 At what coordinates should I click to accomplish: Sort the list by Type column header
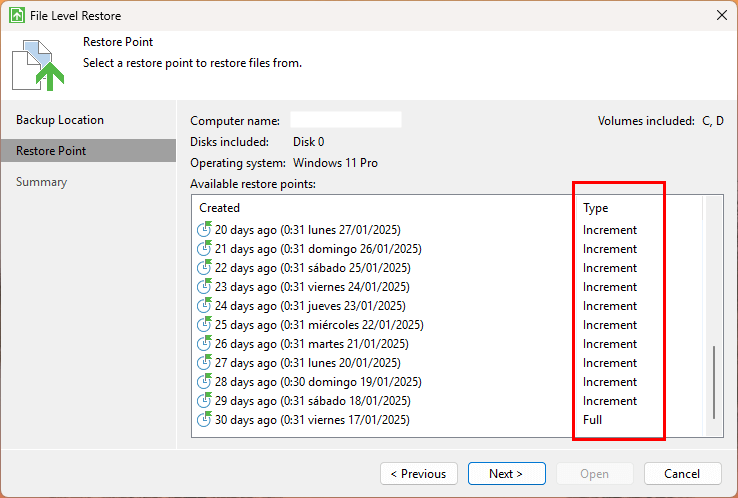coord(596,208)
